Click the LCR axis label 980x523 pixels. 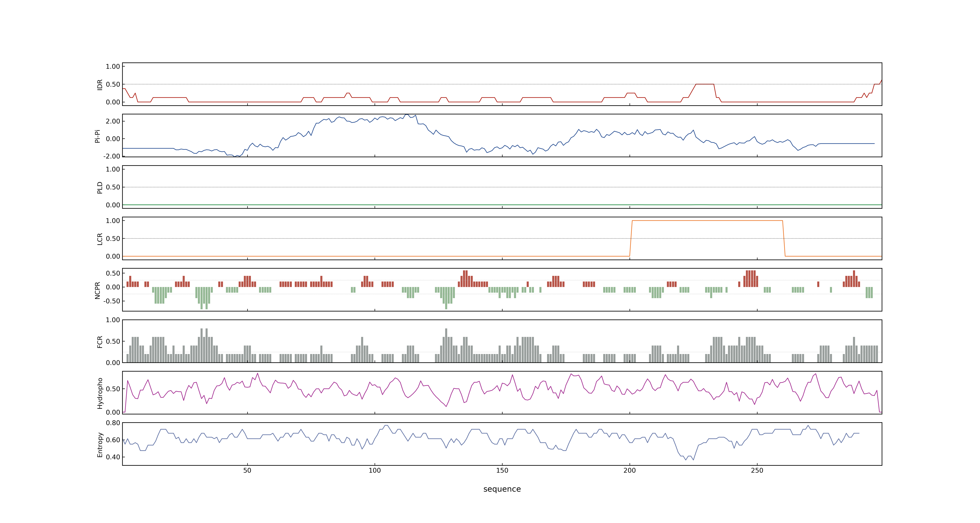click(x=100, y=239)
